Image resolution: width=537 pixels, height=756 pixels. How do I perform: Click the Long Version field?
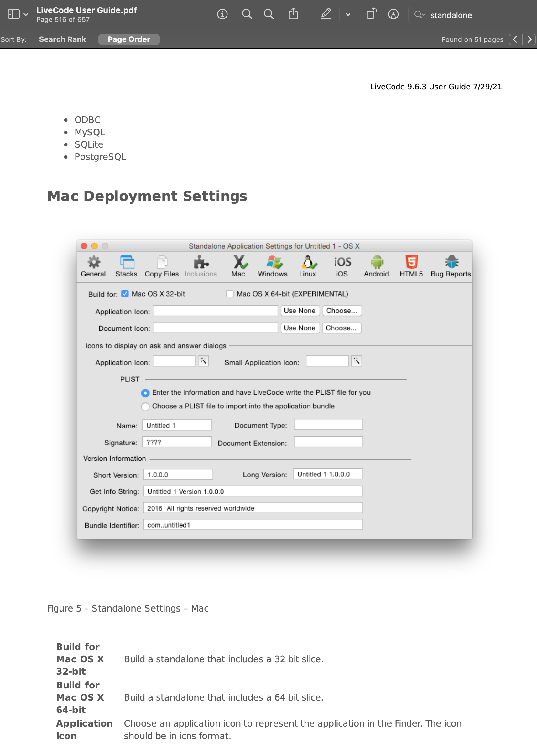point(328,474)
